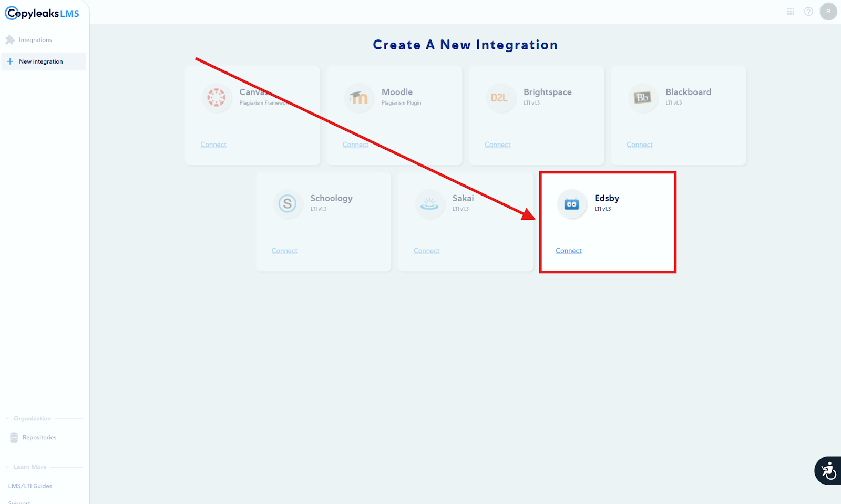This screenshot has height=504, width=841.
Task: Click the Connect link under Brightspace
Action: tap(497, 145)
